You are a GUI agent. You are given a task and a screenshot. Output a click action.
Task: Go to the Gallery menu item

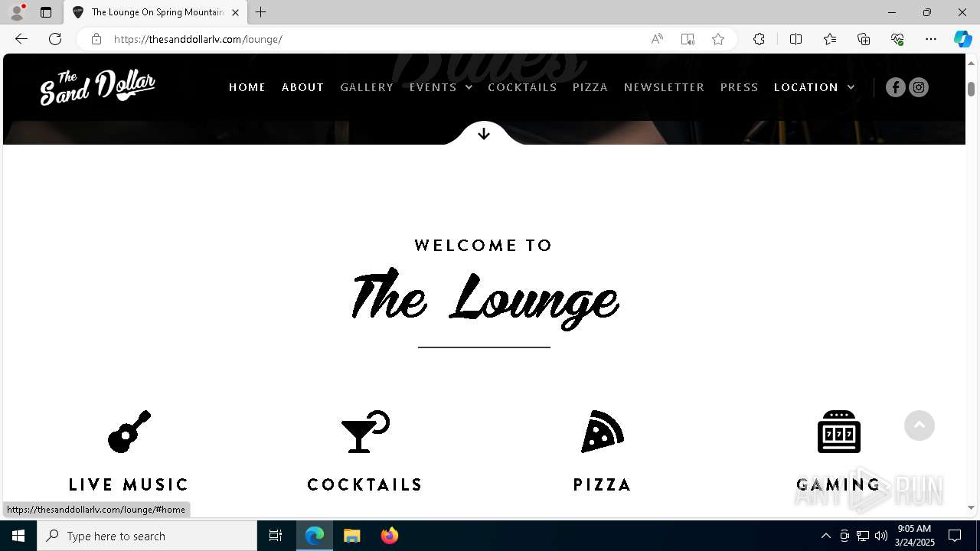coord(367,87)
